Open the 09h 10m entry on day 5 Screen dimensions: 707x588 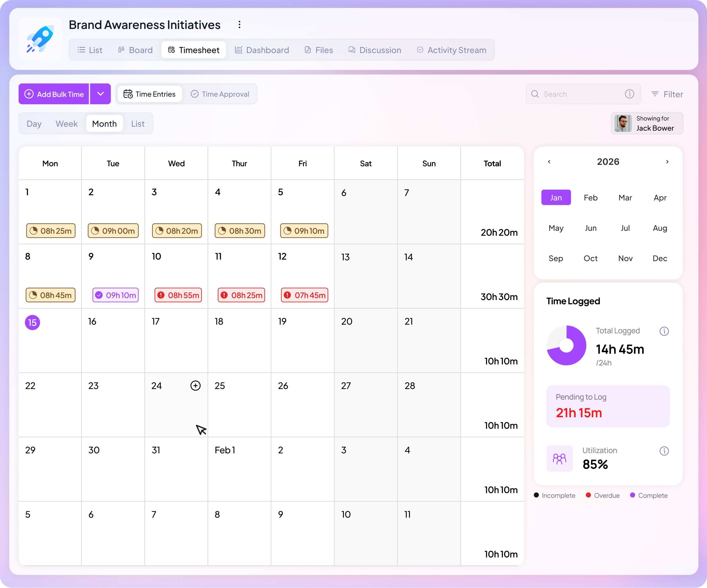coord(304,231)
